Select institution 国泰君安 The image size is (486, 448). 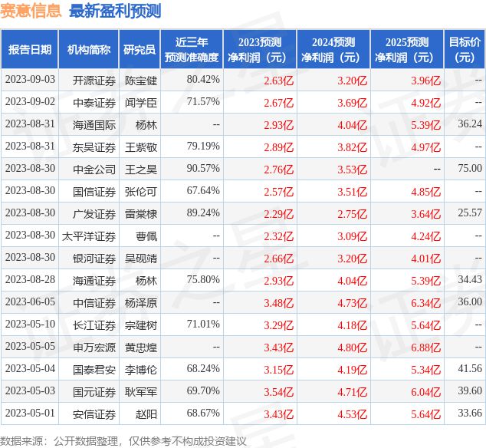coord(94,370)
